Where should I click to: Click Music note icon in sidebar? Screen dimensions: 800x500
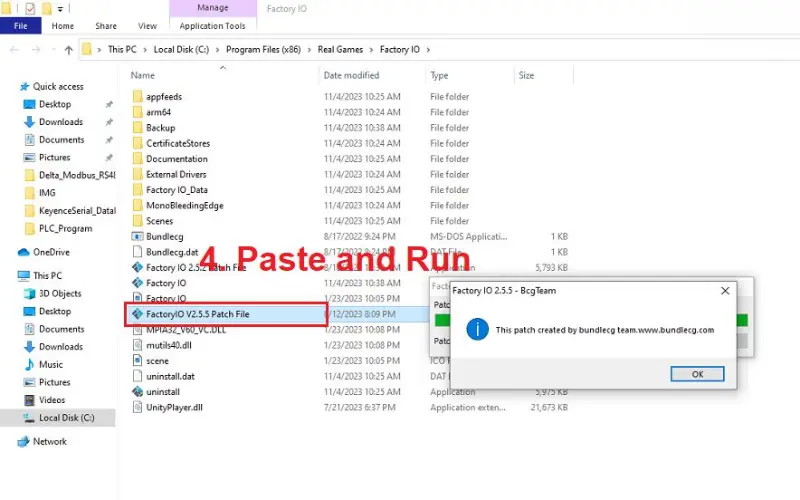pos(29,365)
